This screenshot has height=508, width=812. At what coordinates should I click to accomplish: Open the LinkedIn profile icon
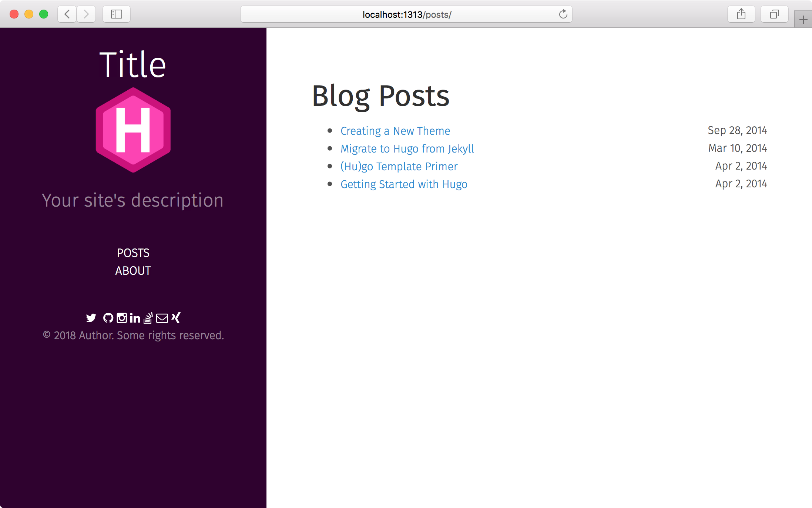tap(135, 318)
